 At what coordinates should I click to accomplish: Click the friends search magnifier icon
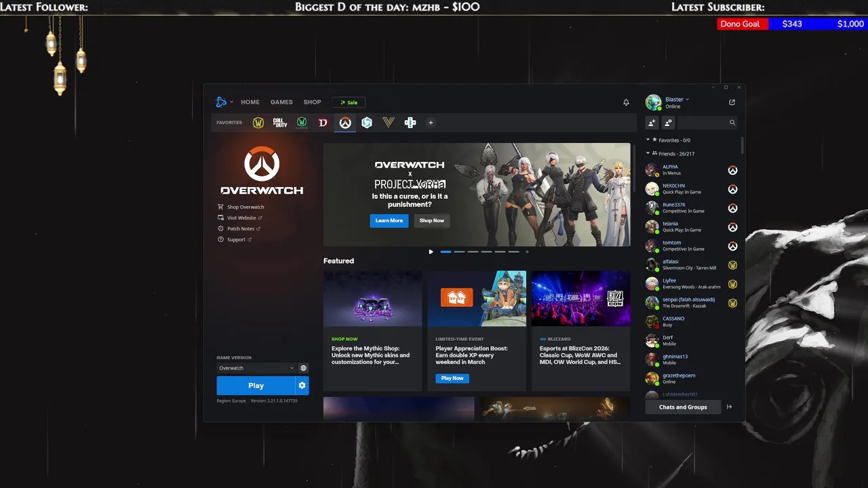(x=732, y=123)
